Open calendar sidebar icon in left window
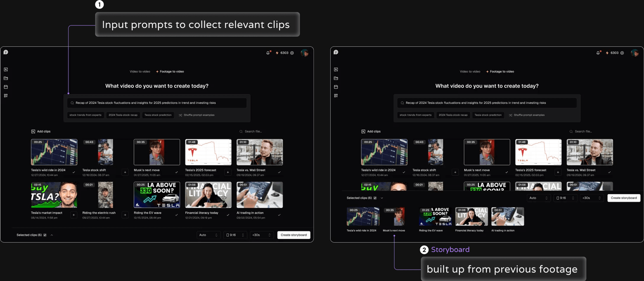Screen dimensions: 644x281 (x=6, y=87)
